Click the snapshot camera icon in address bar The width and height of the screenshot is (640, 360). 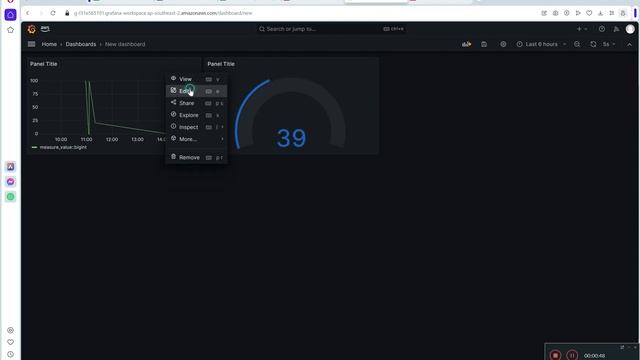[556, 13]
